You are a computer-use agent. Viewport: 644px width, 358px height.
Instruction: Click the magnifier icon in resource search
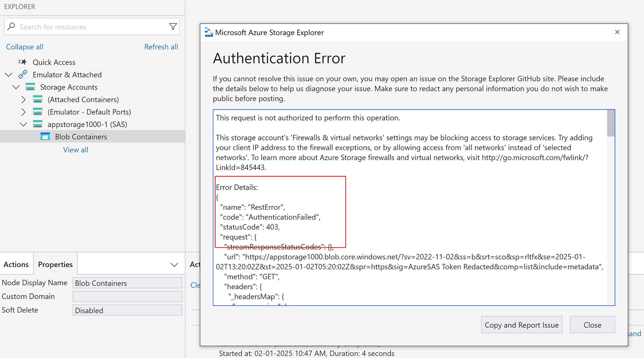point(11,27)
